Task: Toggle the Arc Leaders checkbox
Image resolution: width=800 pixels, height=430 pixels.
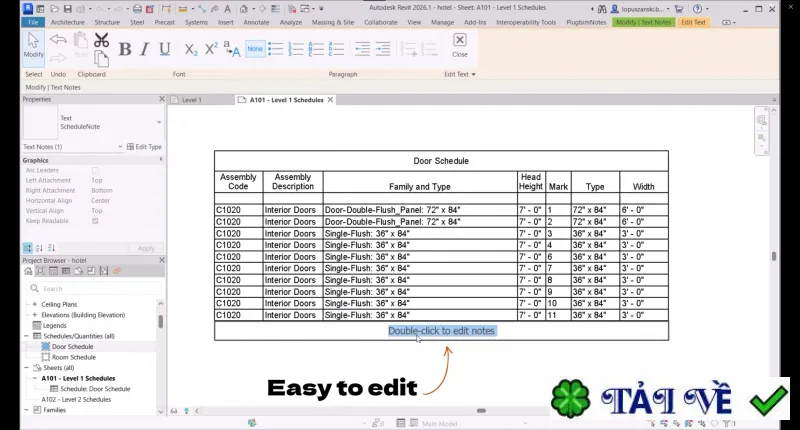Action: click(95, 170)
